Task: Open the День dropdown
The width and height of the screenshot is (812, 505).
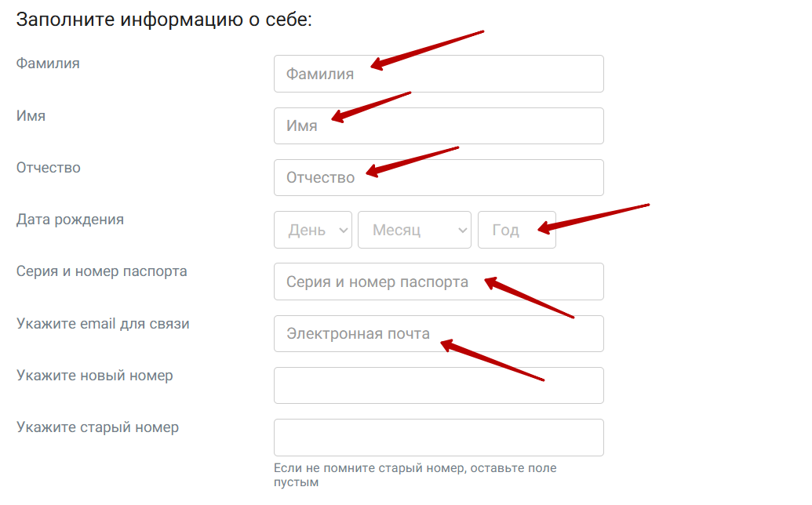Action: (x=312, y=230)
